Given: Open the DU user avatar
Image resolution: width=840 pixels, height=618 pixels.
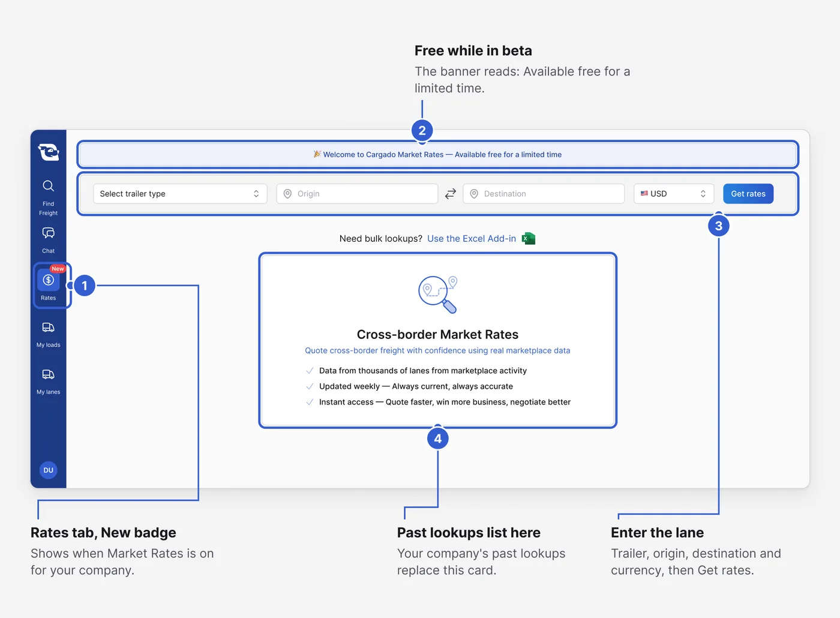Looking at the screenshot, I should (49, 470).
